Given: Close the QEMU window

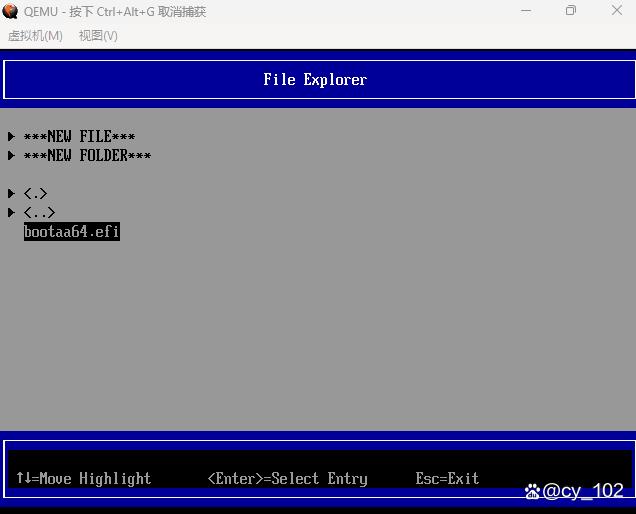Looking at the screenshot, I should coord(617,11).
